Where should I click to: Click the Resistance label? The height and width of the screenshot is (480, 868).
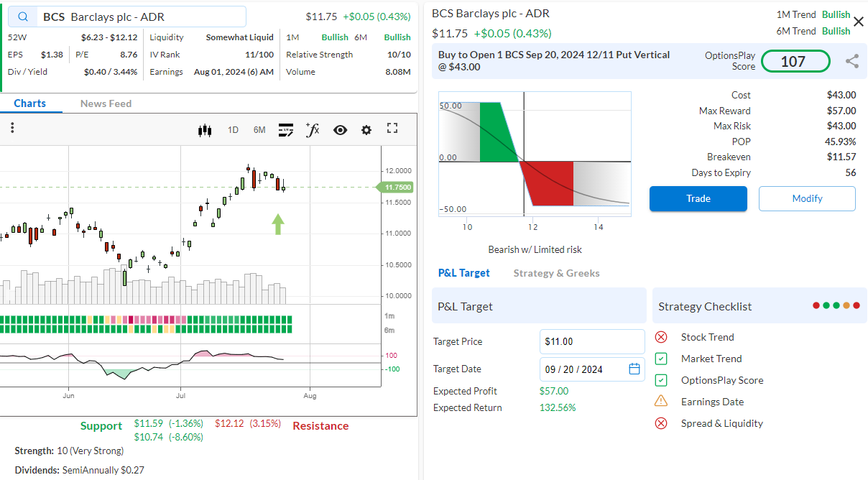pos(320,425)
